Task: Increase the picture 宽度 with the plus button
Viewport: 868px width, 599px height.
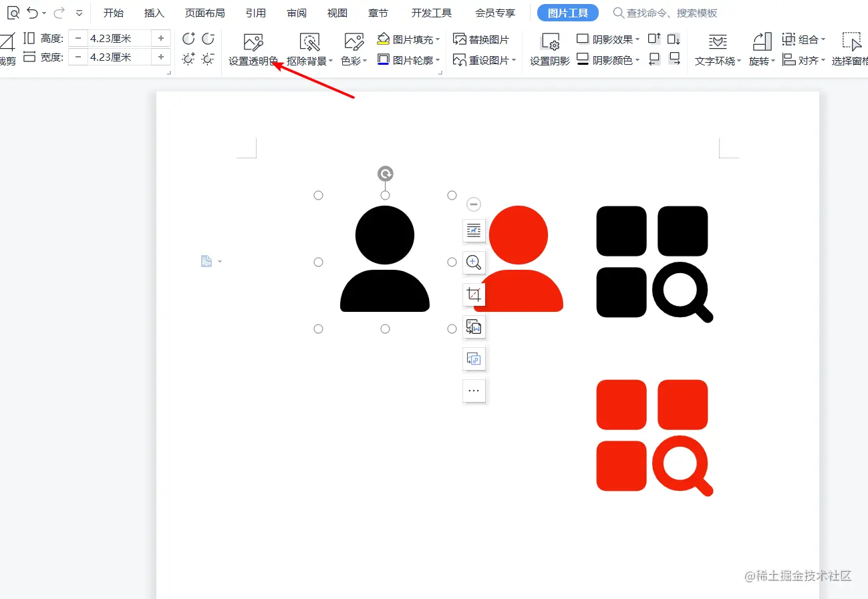Action: click(161, 57)
